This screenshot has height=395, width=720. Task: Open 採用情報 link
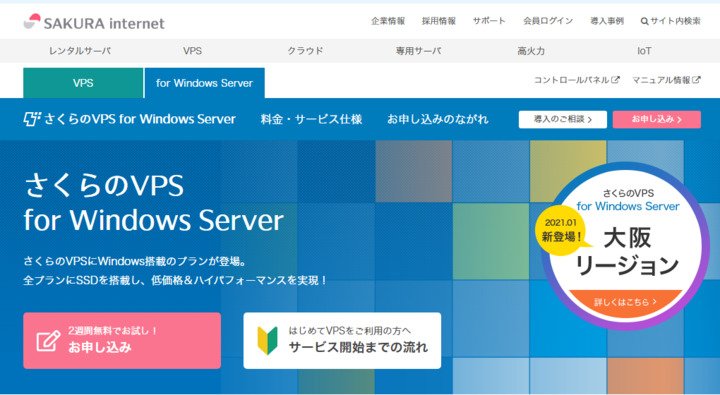tap(439, 21)
